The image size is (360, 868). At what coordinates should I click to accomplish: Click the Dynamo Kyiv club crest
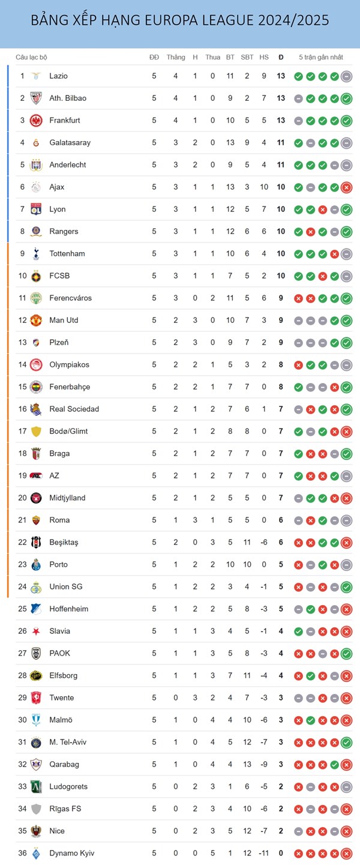[x=36, y=854]
